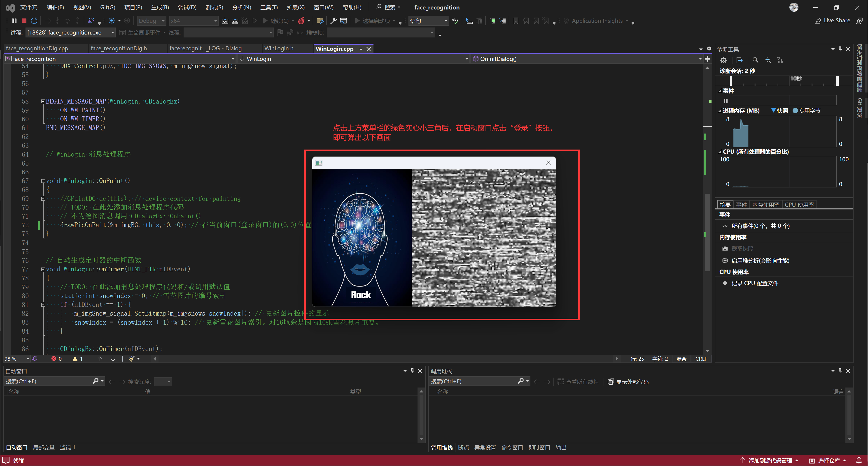Click 记录 CPU 配置文件 option
The height and width of the screenshot is (466, 868).
point(754,283)
